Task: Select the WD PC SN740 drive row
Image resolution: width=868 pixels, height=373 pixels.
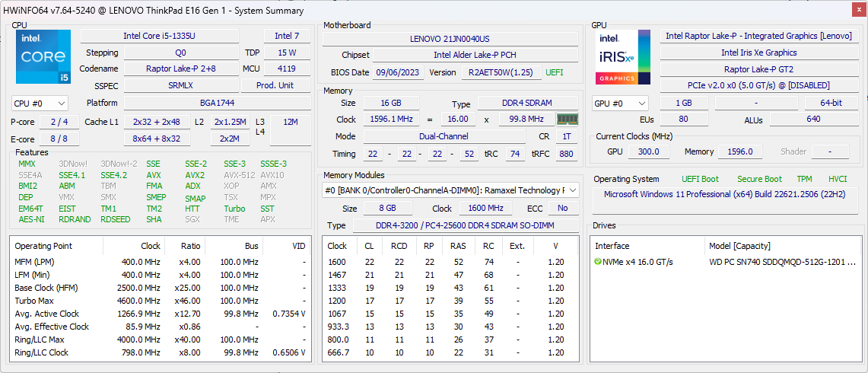Action: coord(727,262)
